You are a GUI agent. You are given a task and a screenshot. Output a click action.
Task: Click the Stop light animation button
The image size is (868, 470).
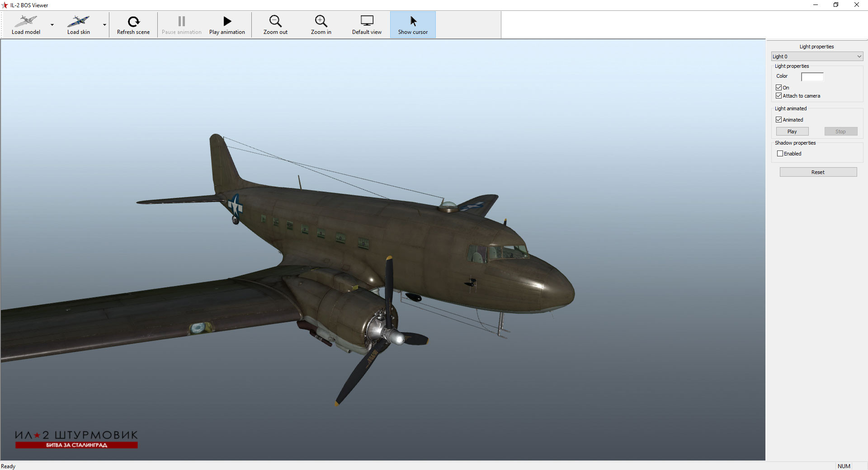pyautogui.click(x=840, y=132)
